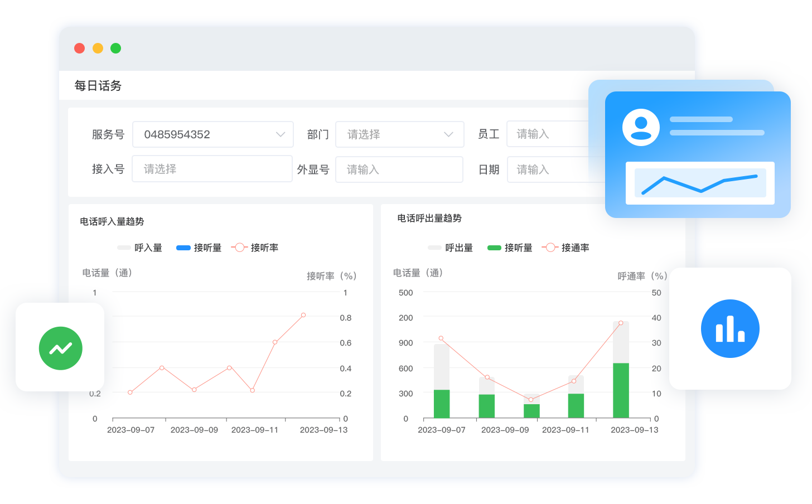Click 2023-09-11 label on outbound chart axis
The image size is (812, 504).
565,430
